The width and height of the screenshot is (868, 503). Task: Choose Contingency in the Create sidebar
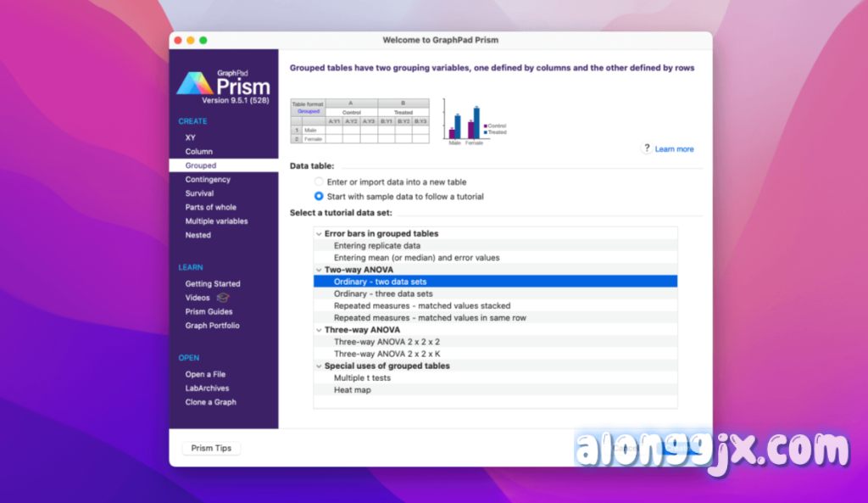tap(208, 180)
